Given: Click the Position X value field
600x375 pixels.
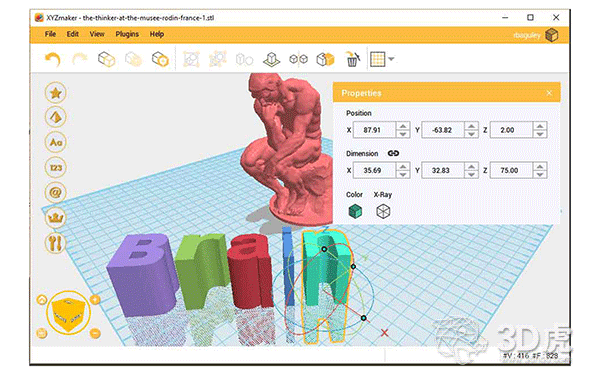Looking at the screenshot, I should click(x=374, y=130).
